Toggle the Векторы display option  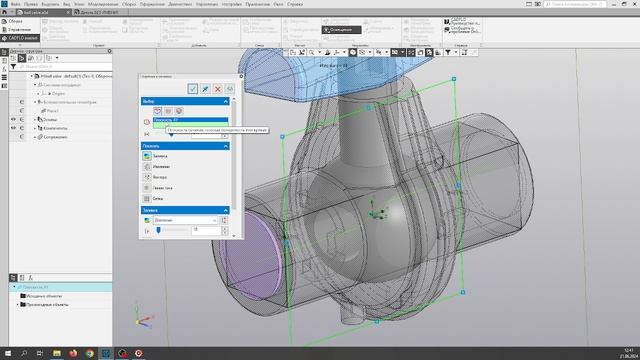[147, 177]
